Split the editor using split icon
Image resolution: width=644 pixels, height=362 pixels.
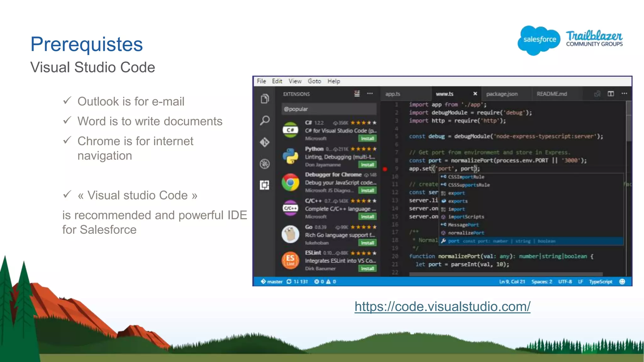click(x=611, y=94)
